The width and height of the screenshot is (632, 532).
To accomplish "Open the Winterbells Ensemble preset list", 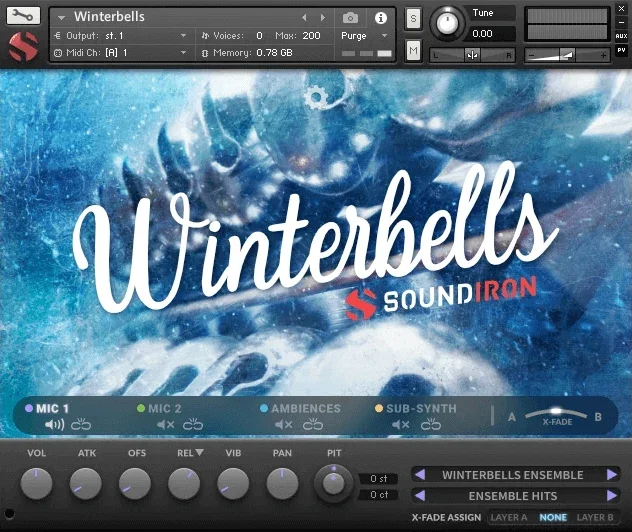I will pyautogui.click(x=513, y=475).
